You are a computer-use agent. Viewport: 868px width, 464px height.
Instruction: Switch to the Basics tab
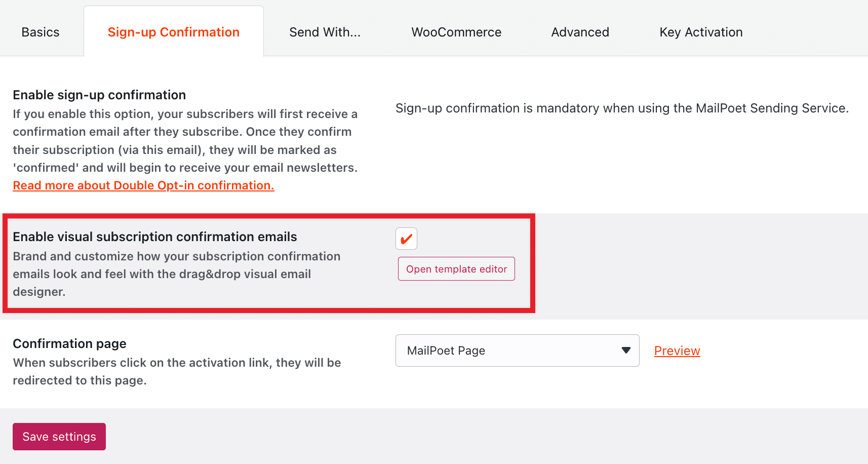[40, 32]
